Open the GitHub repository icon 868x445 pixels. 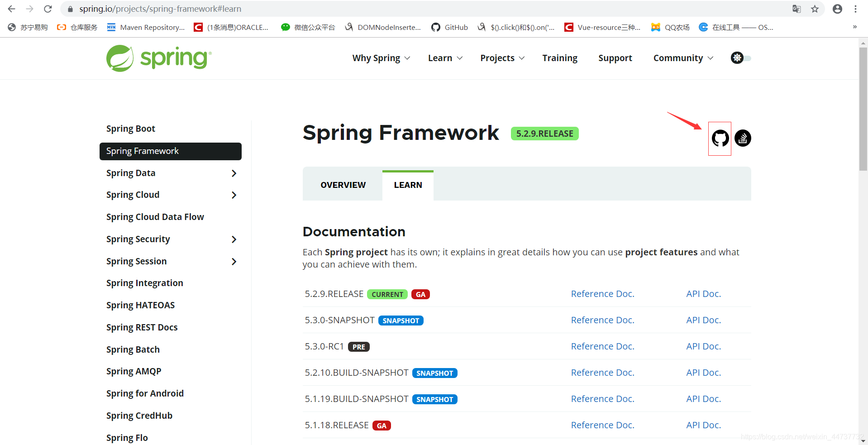[720, 138]
